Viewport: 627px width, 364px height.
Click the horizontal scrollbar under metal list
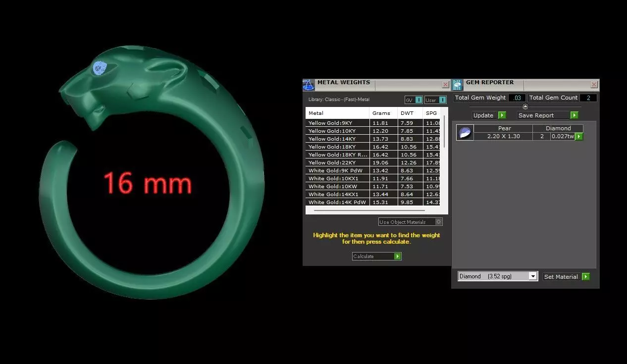coord(369,210)
